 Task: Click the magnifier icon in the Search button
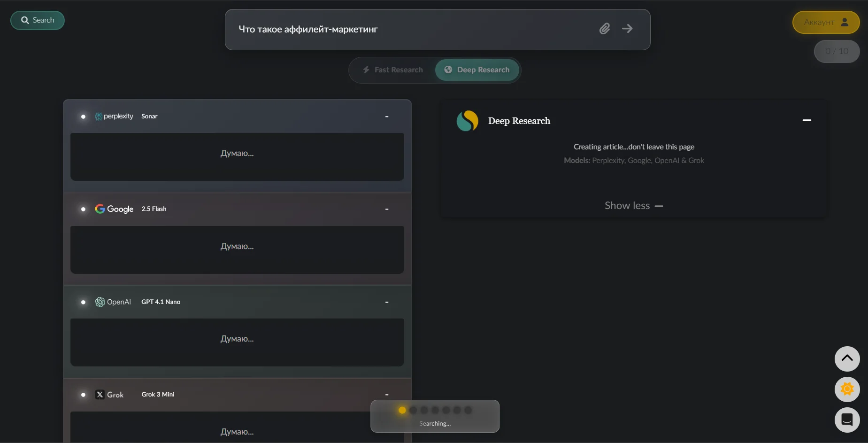[25, 20]
